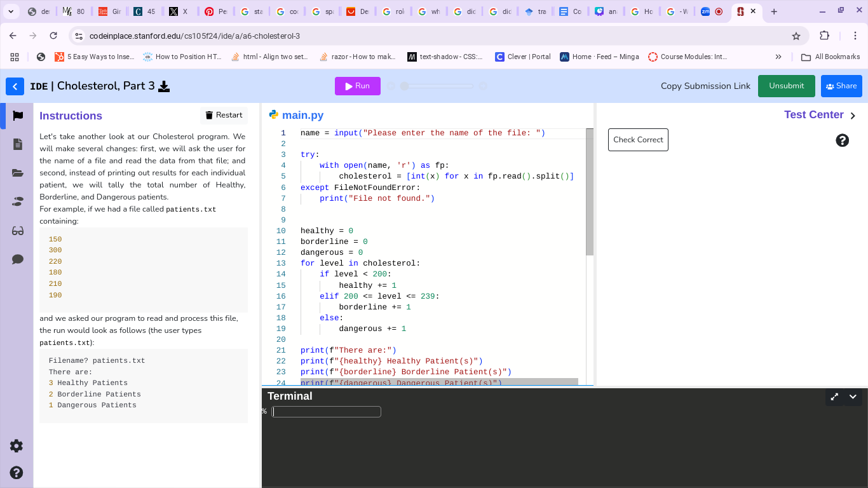Click the Unsubmit button

click(x=787, y=86)
